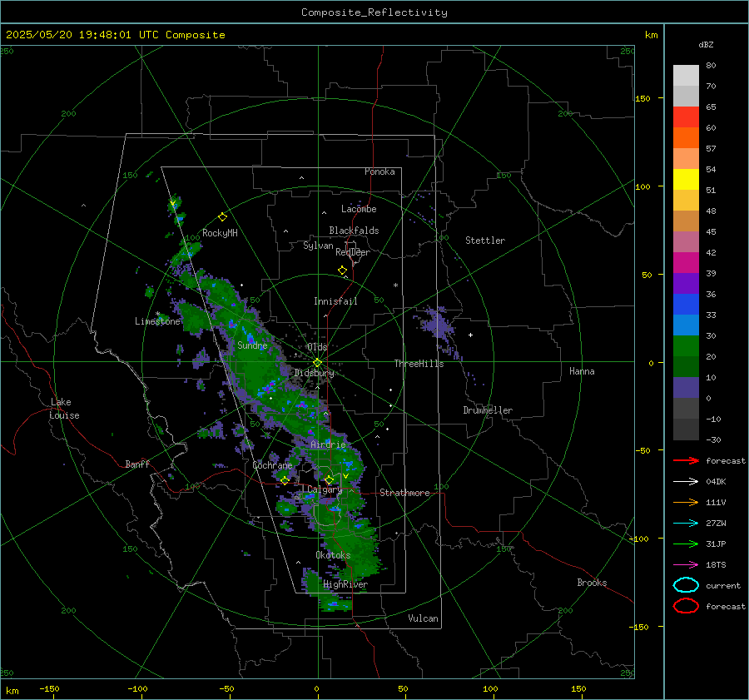
Task: Pick the cyan 27ZW arrow icon
Action: tap(686, 524)
